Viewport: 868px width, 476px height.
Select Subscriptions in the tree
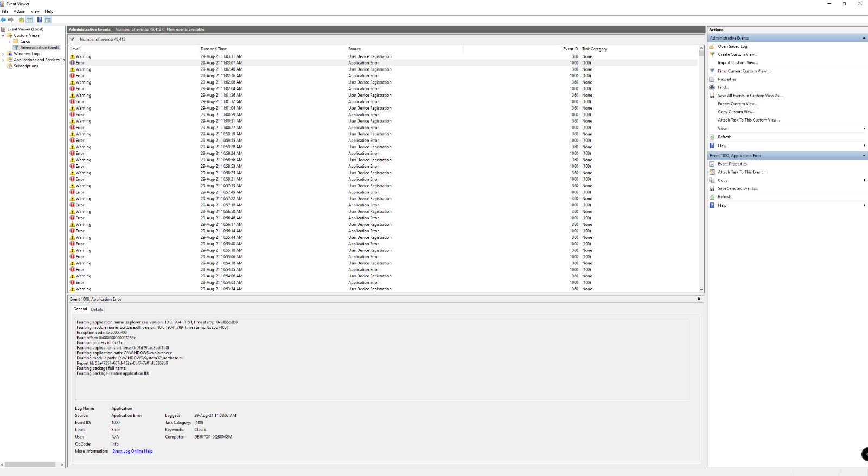click(26, 66)
